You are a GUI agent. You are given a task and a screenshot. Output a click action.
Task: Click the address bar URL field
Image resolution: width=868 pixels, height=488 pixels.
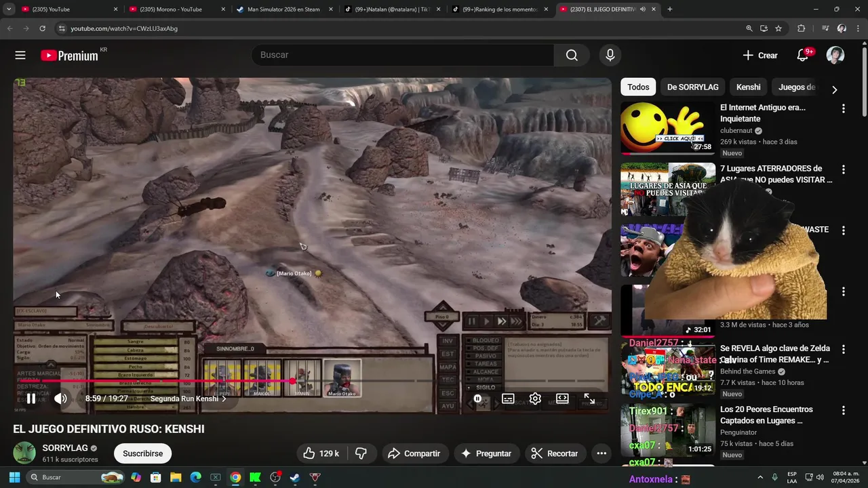[x=400, y=28]
